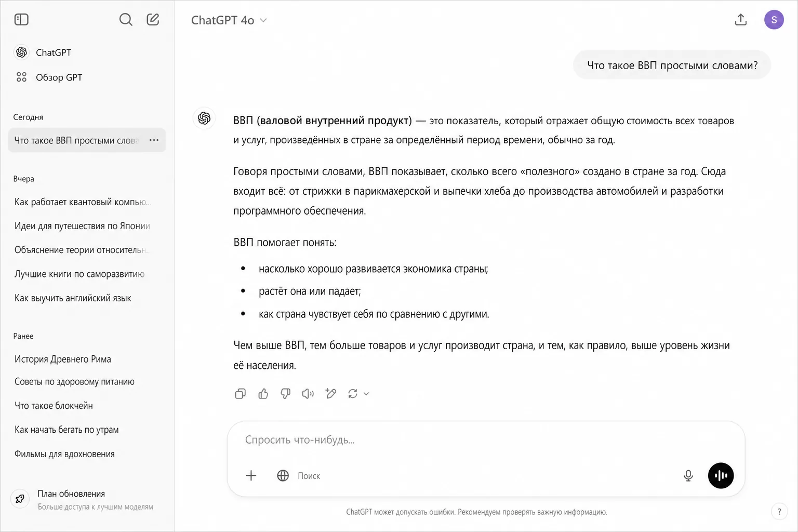Give thumbs down to the response
This screenshot has height=532, width=798.
[x=286, y=394]
